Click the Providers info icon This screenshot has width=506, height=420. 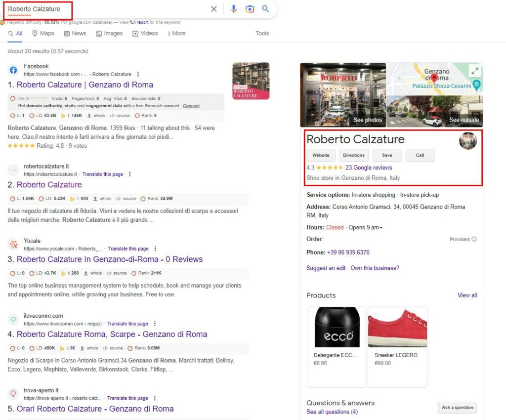[x=474, y=239]
